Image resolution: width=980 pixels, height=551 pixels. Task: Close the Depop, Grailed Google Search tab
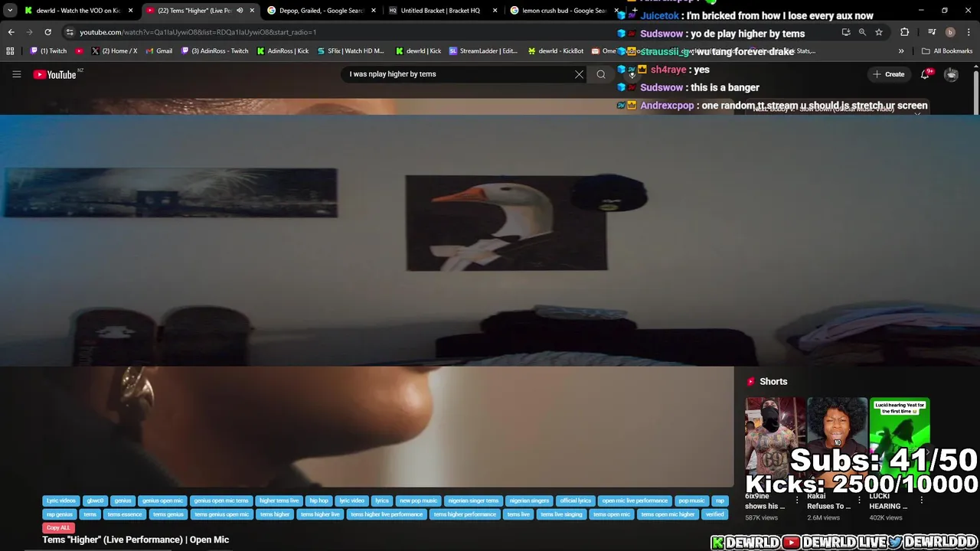pyautogui.click(x=374, y=11)
